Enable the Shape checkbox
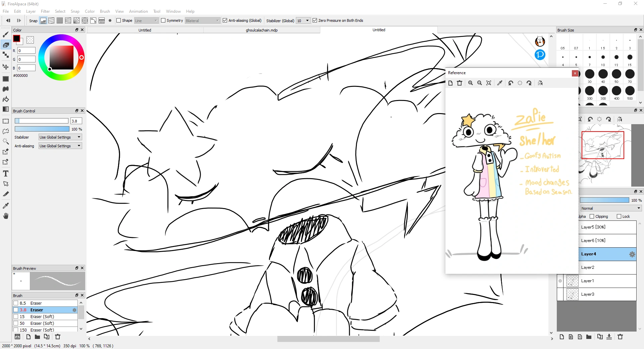Image resolution: width=644 pixels, height=349 pixels. click(x=119, y=20)
